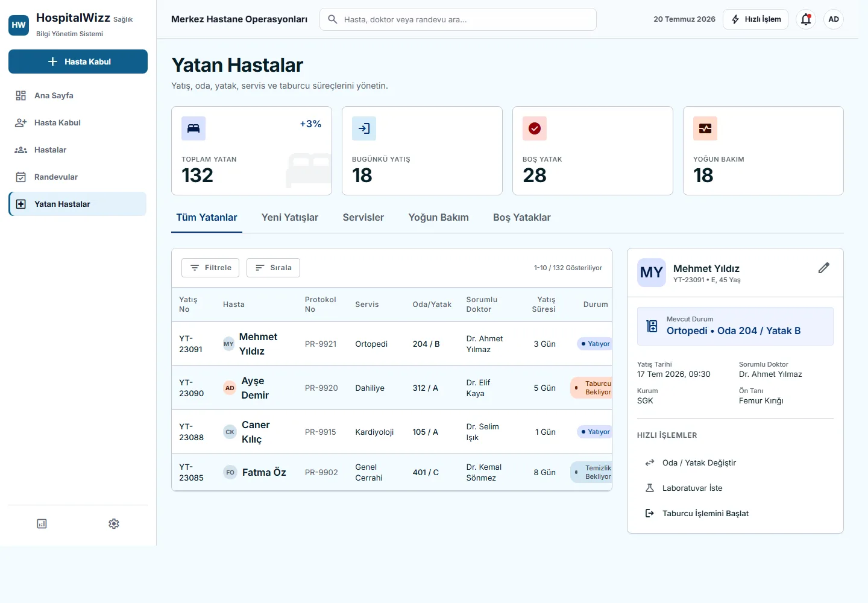Edit patient with pencil icon
The width and height of the screenshot is (868, 603).
click(824, 268)
